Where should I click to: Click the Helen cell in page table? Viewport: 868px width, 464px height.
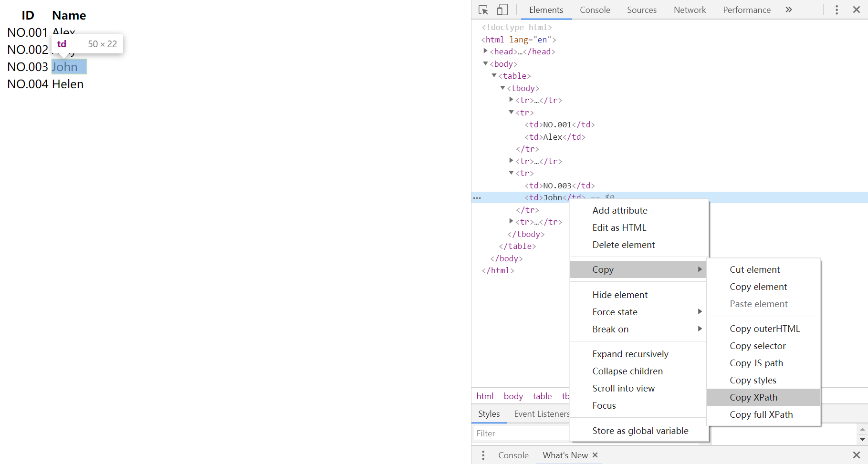(68, 84)
